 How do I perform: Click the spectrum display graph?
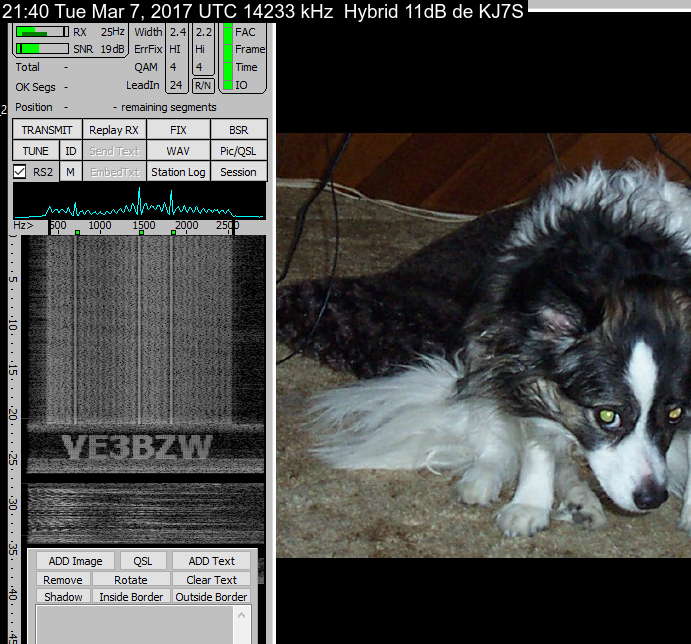pos(139,201)
